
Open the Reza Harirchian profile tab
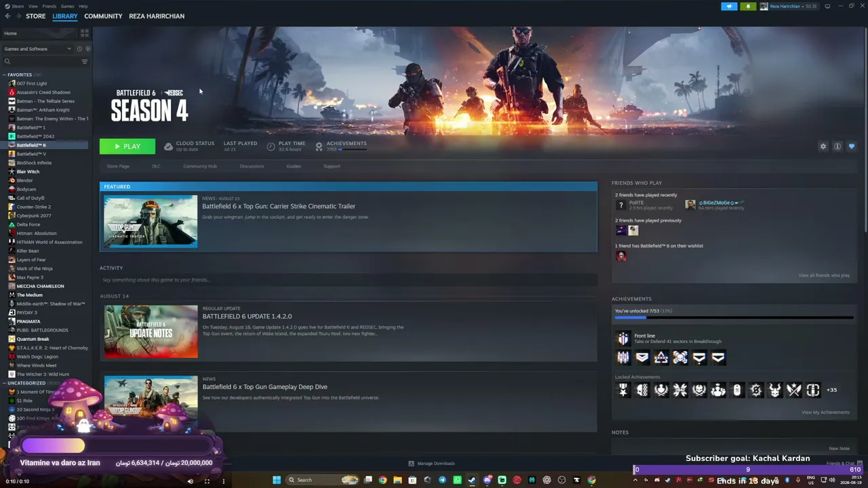point(157,16)
